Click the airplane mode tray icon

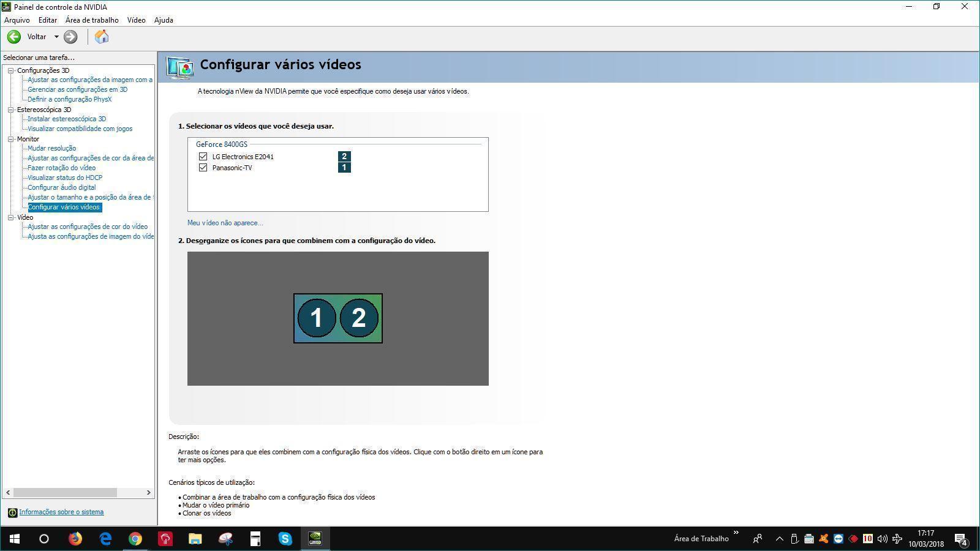897,539
